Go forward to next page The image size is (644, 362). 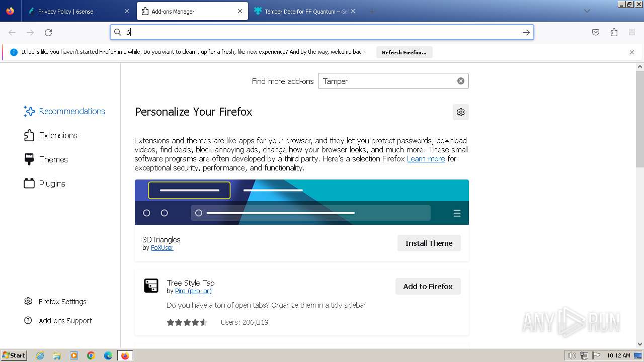coord(30,32)
